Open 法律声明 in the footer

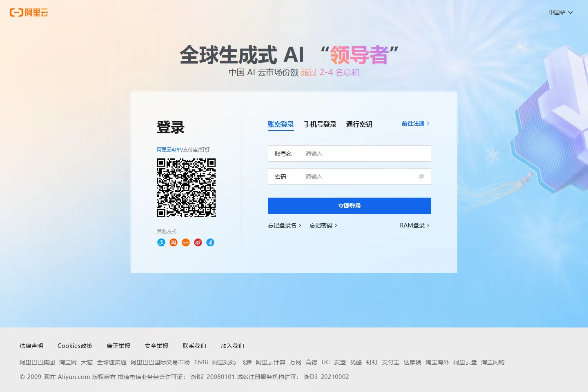click(31, 346)
